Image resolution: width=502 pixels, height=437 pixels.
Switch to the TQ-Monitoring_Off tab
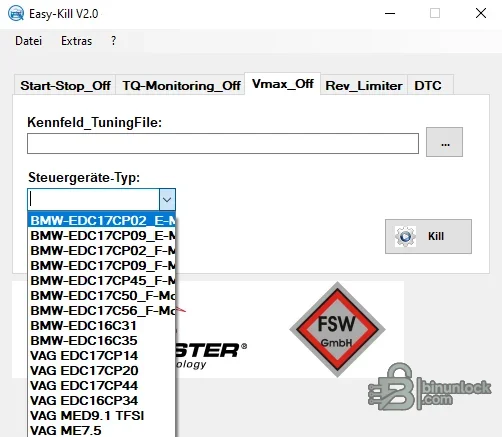tap(181, 86)
